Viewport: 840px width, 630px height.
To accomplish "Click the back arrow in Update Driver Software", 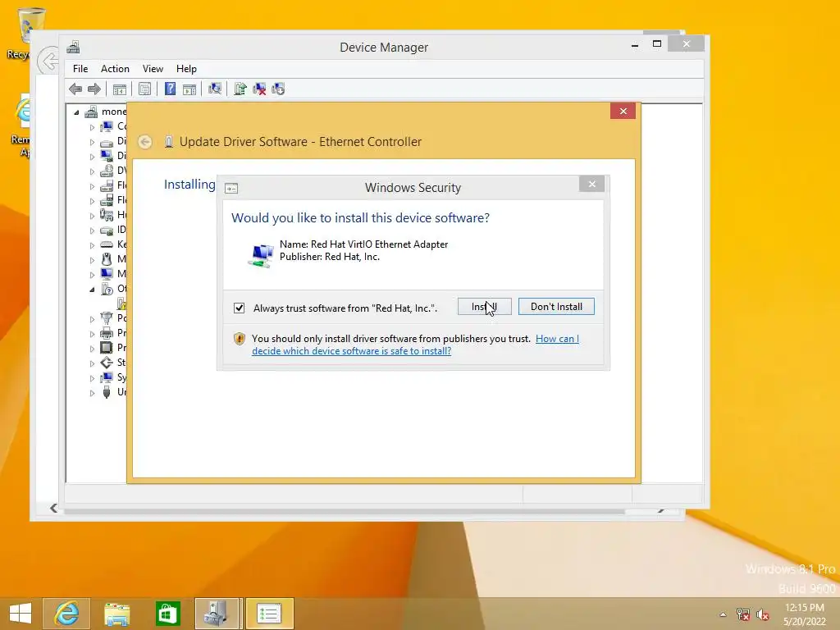I will 144,142.
